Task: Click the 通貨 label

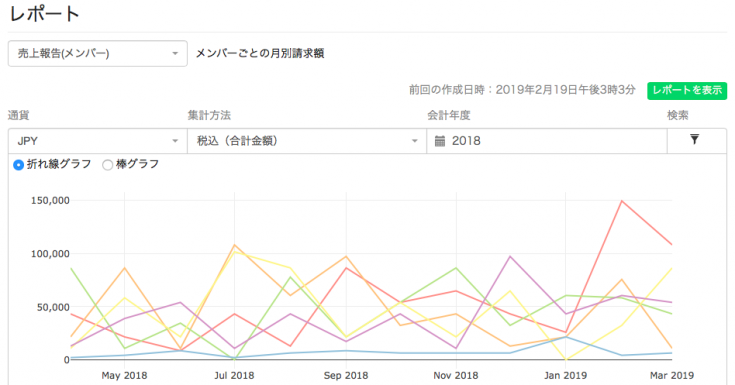Action: coord(19,115)
